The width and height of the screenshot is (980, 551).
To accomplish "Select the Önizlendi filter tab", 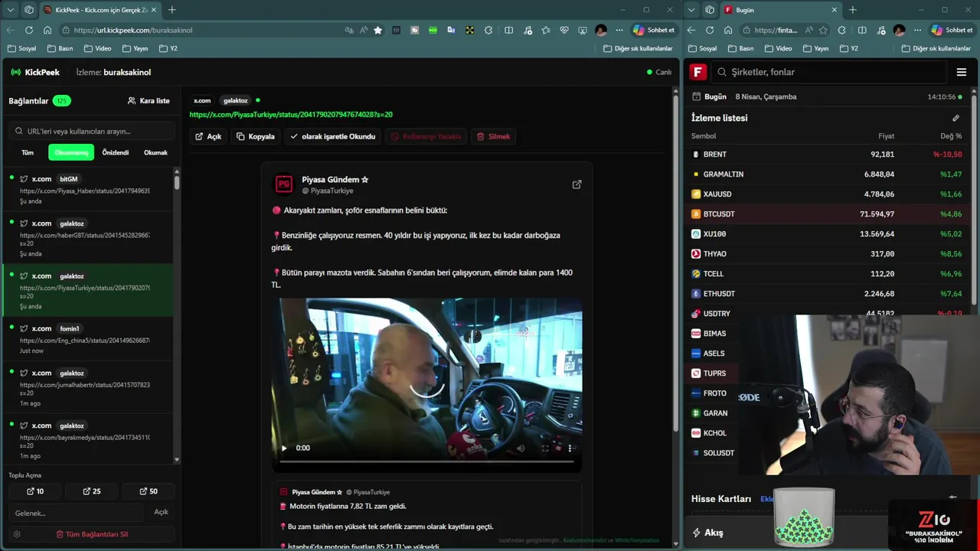I will 116,152.
